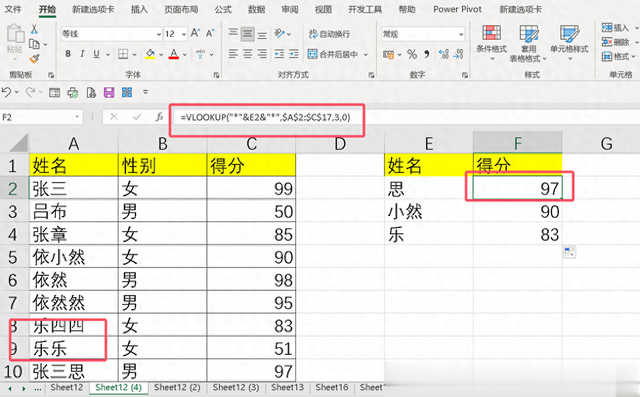
Task: Toggle italic formatting
Action: click(x=82, y=54)
